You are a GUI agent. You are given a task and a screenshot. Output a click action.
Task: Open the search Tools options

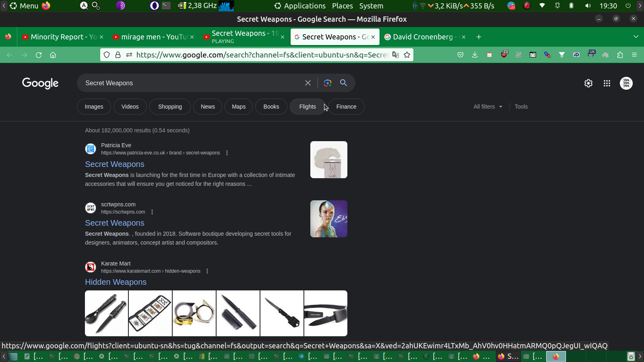coord(521,107)
